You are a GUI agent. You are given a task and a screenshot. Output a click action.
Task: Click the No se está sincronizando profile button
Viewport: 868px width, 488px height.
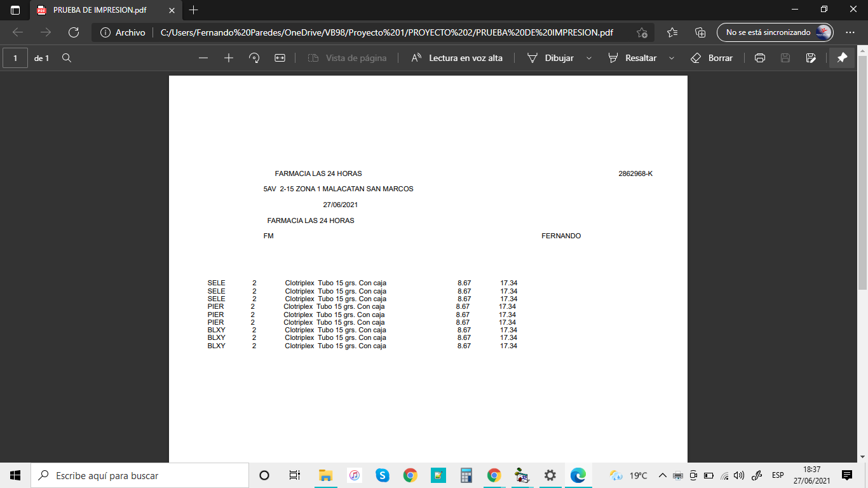775,32
